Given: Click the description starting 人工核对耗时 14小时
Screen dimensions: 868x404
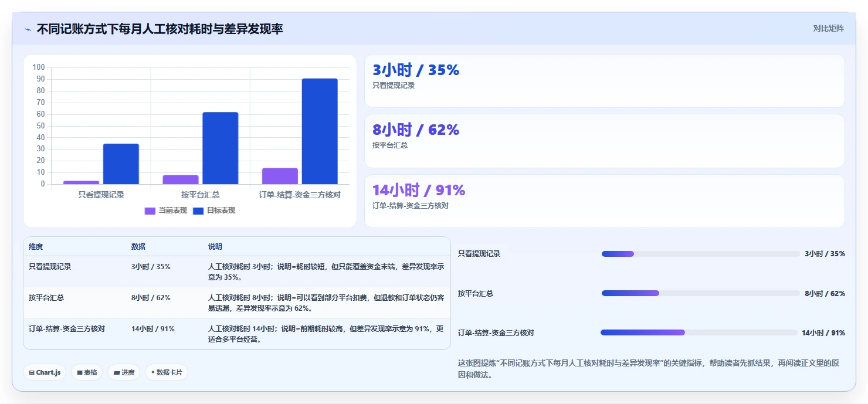Looking at the screenshot, I should pyautogui.click(x=326, y=334).
